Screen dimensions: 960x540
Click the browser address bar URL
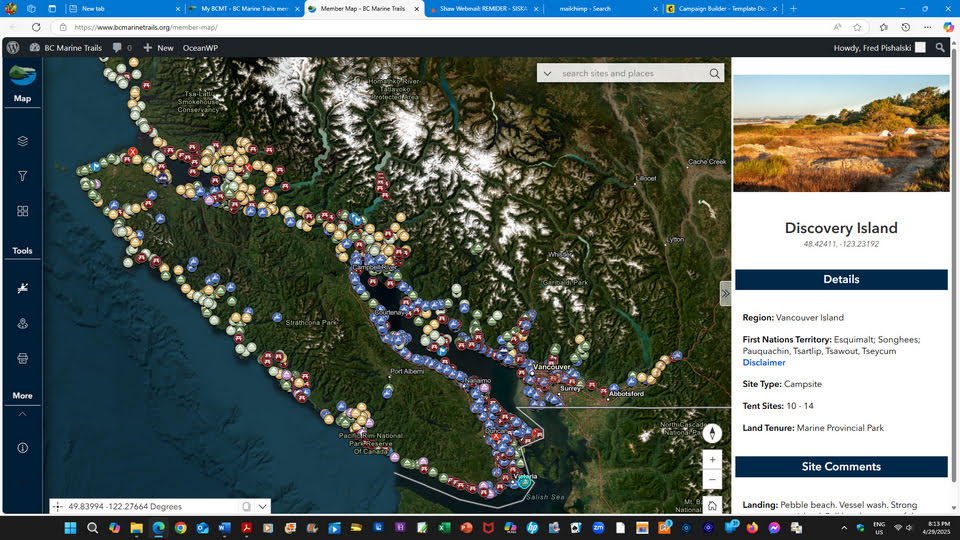[146, 27]
